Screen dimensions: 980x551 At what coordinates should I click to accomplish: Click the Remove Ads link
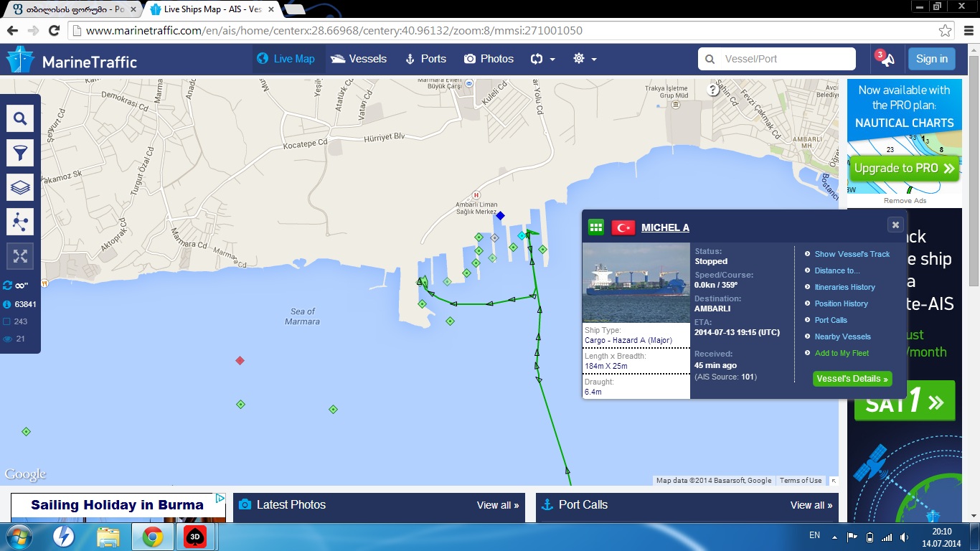point(905,201)
